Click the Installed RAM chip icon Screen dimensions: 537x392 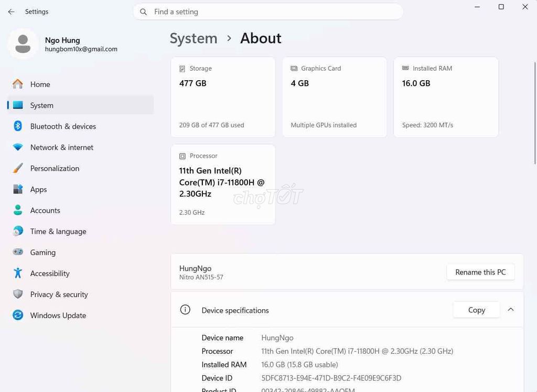click(405, 68)
